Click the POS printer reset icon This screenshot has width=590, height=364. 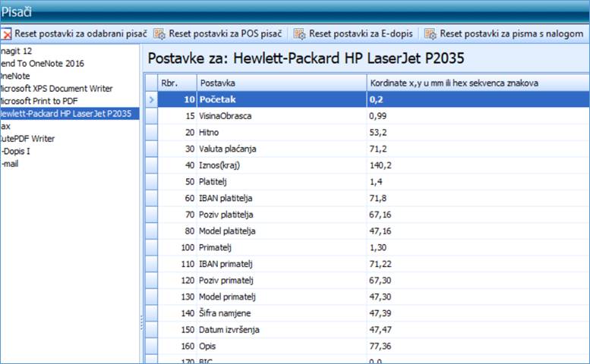(x=159, y=34)
